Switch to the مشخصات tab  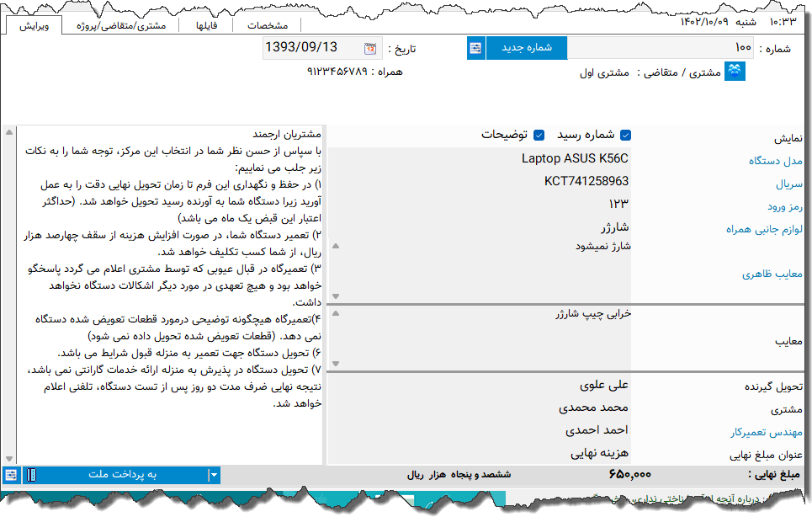point(268,24)
